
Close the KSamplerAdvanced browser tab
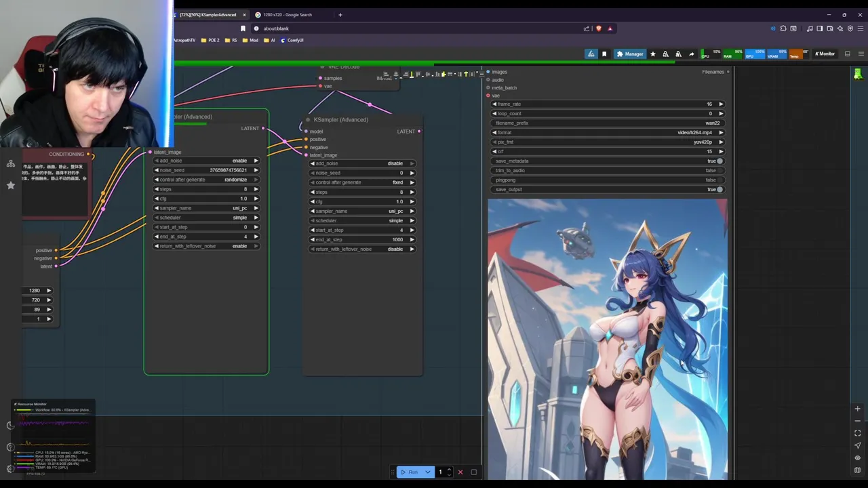tap(244, 14)
